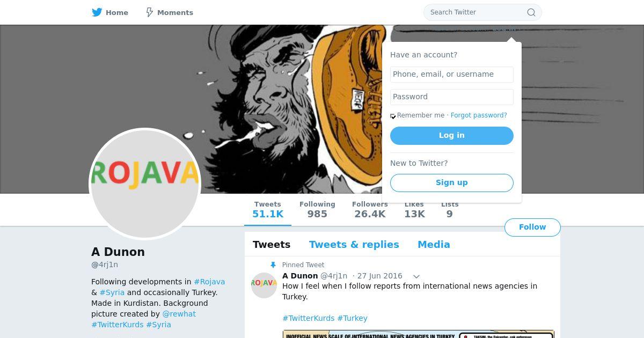Screen dimensions: 644x338
Task: Toggle the Remember me checkbox
Action: point(393,116)
